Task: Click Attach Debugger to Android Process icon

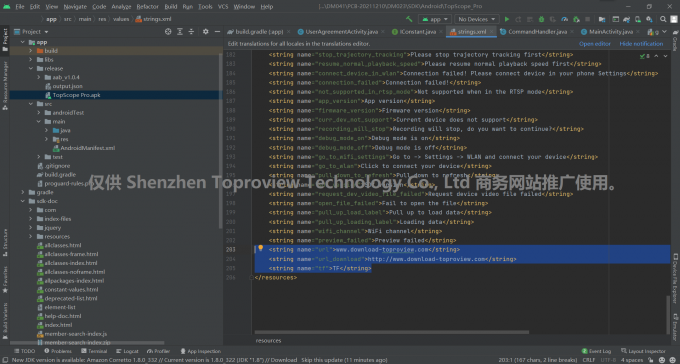Action: 576,19
